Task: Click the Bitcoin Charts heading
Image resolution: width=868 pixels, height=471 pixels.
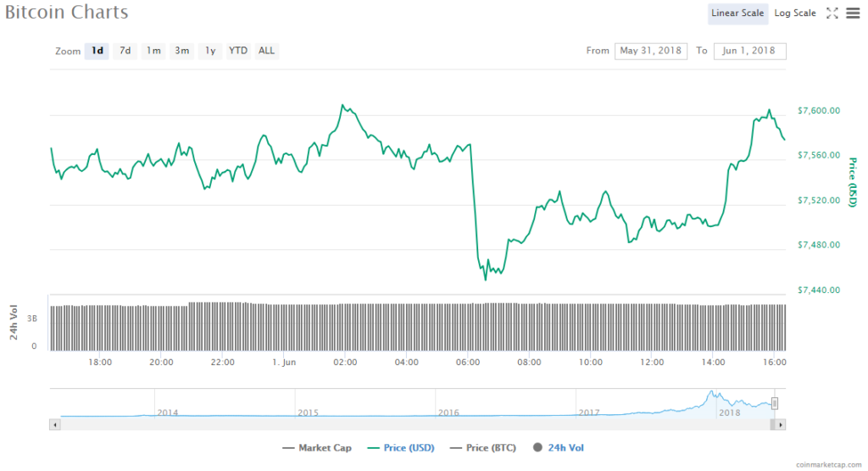Action: [66, 12]
